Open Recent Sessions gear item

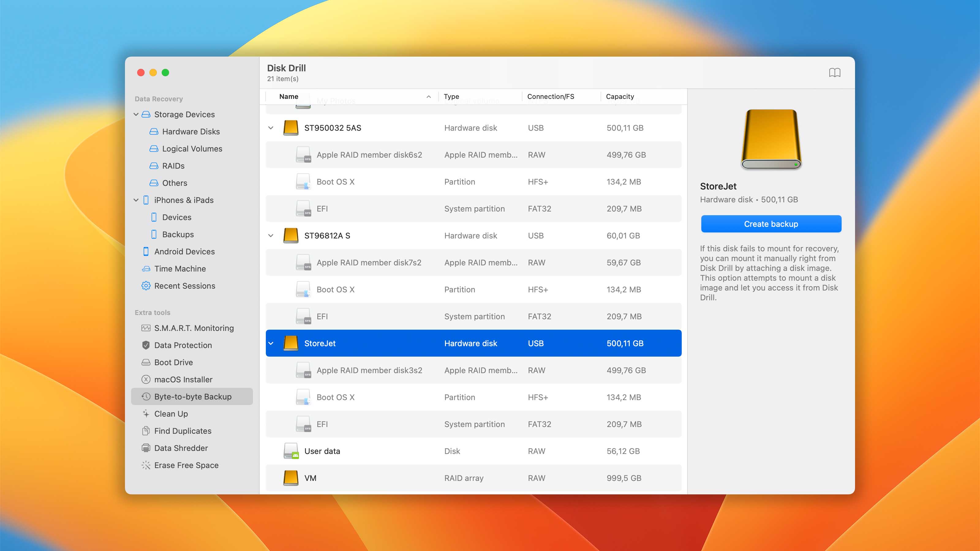(x=184, y=286)
